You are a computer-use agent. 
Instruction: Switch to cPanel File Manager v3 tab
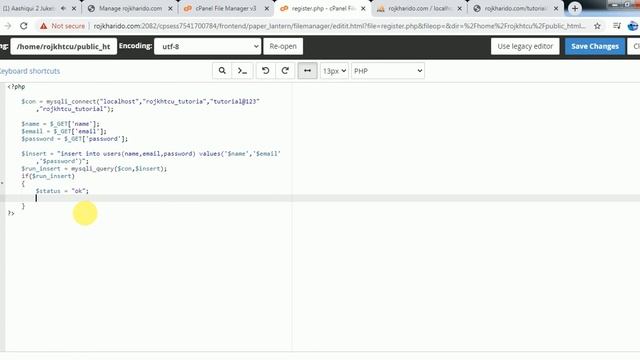point(226,8)
